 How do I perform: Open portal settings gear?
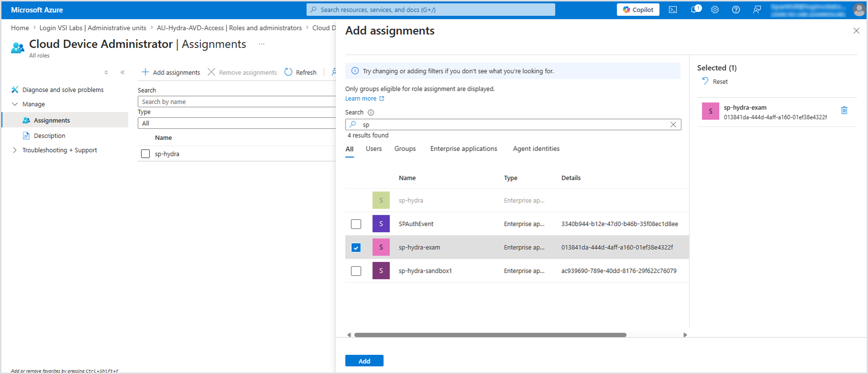715,10
